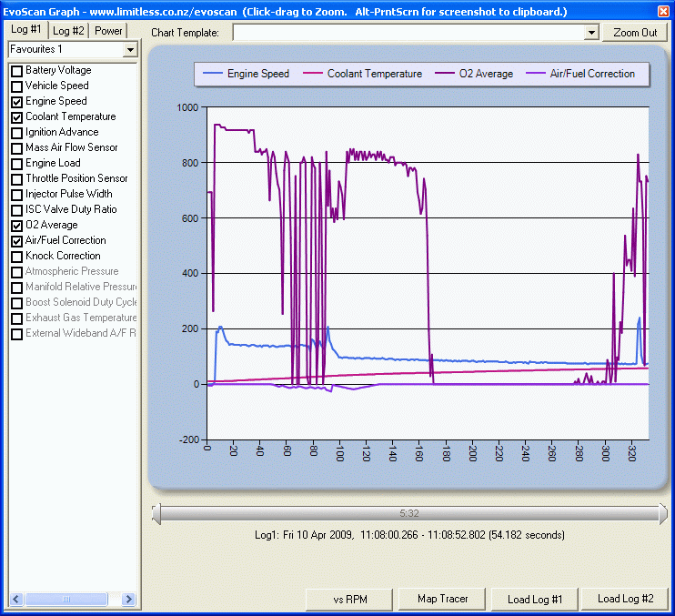The image size is (675, 616).
Task: Tick the Atmospheric Pressure checkbox
Action: (x=16, y=272)
